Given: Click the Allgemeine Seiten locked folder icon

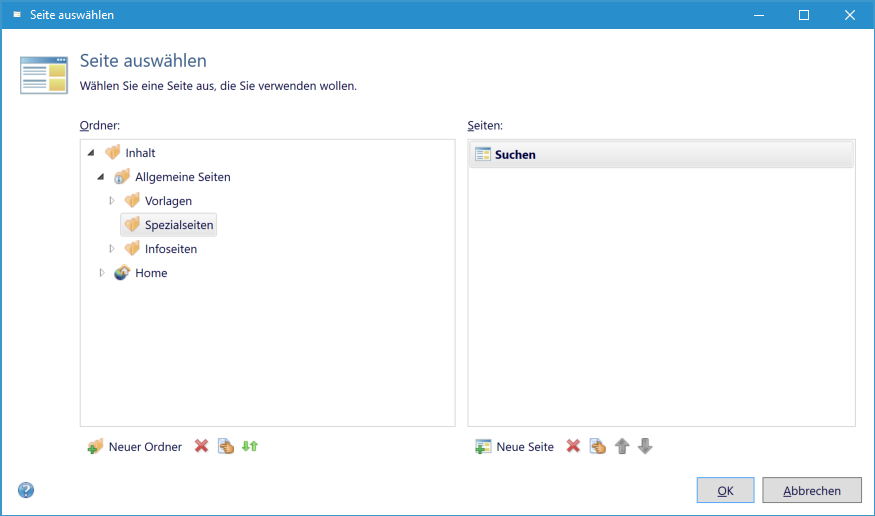Looking at the screenshot, I should (122, 177).
